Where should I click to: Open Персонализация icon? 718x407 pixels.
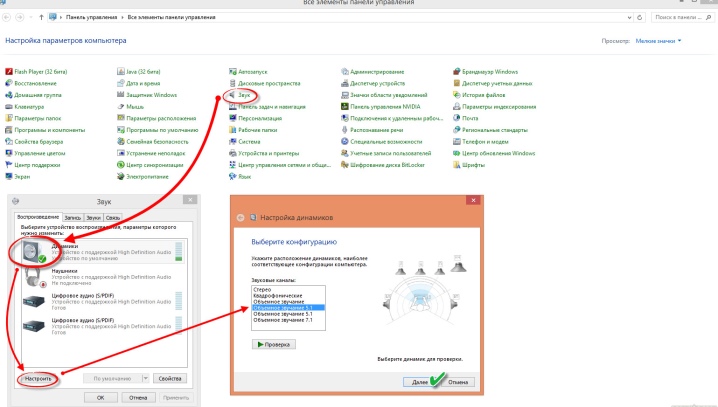[x=233, y=118]
